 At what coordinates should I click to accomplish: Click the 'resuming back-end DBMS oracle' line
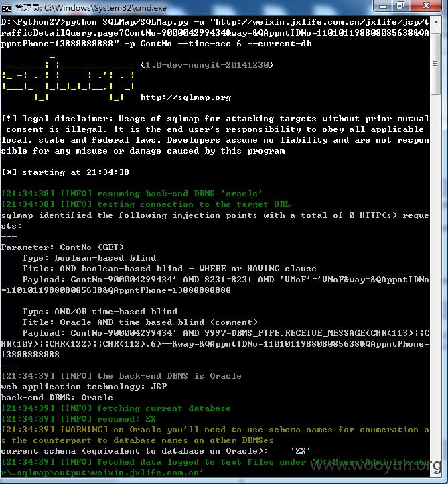point(132,194)
